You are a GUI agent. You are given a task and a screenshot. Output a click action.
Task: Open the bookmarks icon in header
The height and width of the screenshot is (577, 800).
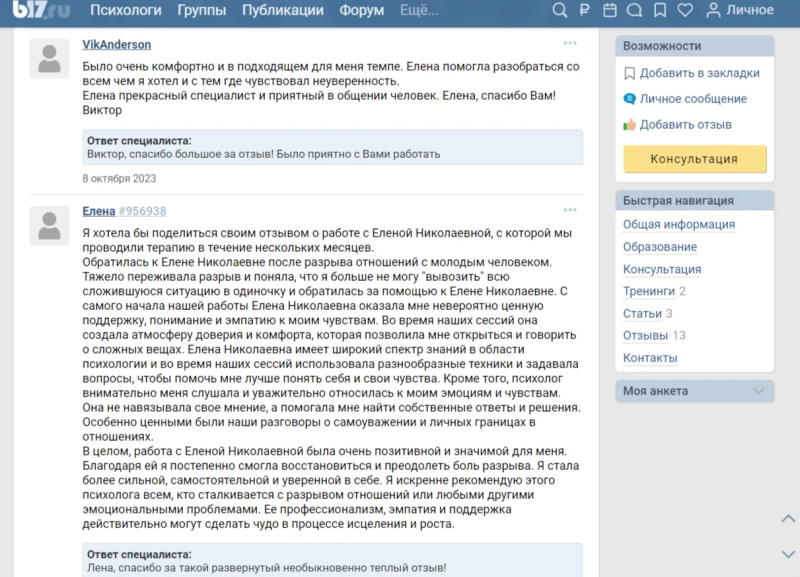click(660, 10)
